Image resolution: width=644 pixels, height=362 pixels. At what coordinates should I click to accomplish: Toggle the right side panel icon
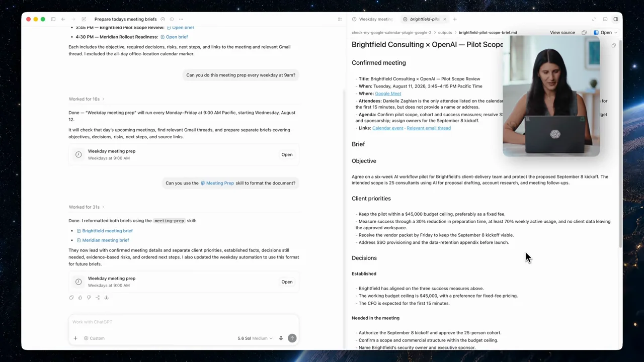point(616,19)
